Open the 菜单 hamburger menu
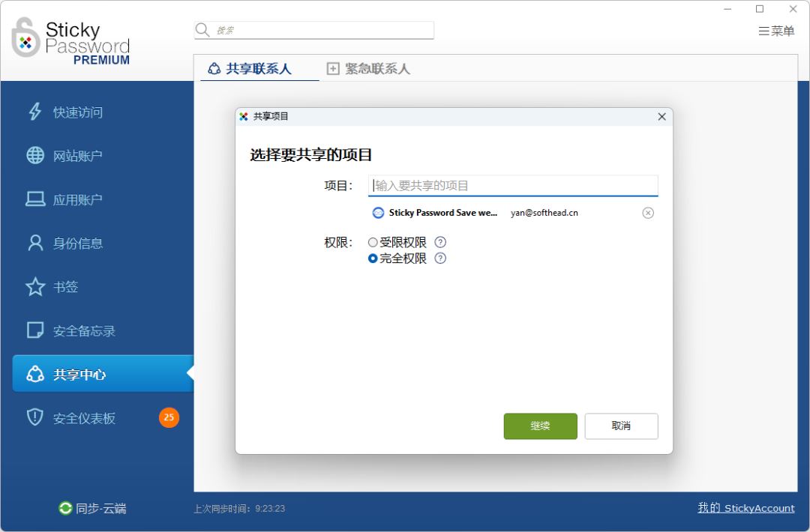The height and width of the screenshot is (532, 810). 776,31
